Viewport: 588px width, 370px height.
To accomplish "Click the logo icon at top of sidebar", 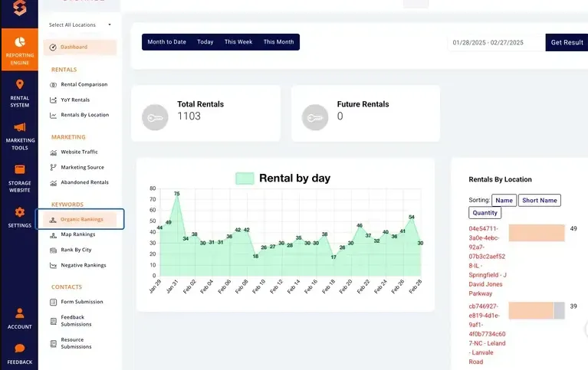I will coord(19,8).
